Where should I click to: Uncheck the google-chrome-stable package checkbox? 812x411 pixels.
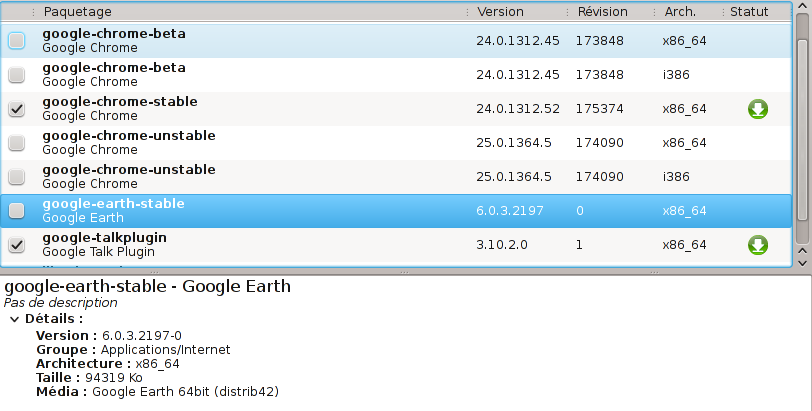(17, 109)
